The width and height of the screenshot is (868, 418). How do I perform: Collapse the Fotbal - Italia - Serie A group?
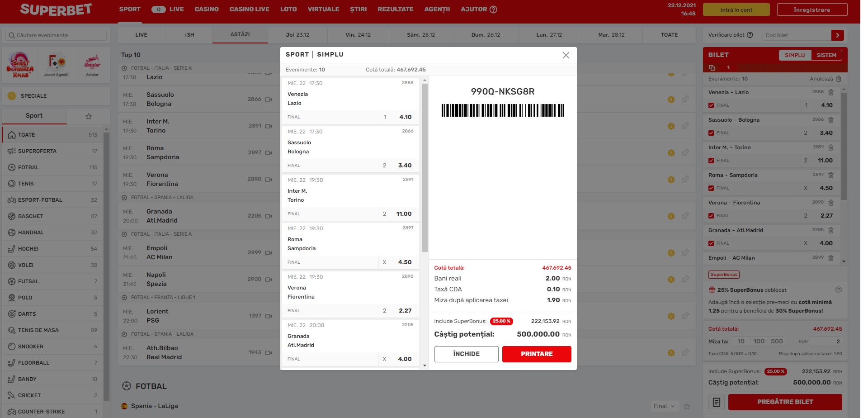tap(124, 68)
